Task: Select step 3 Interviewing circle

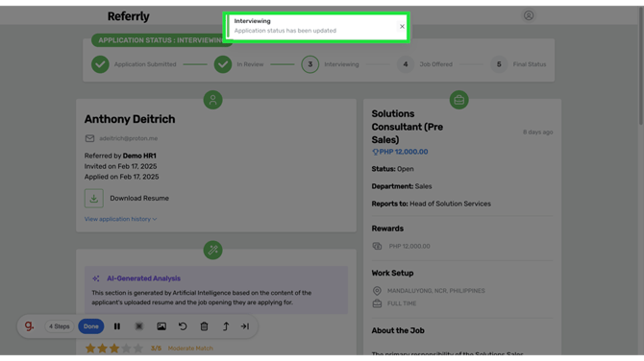Action: click(310, 64)
